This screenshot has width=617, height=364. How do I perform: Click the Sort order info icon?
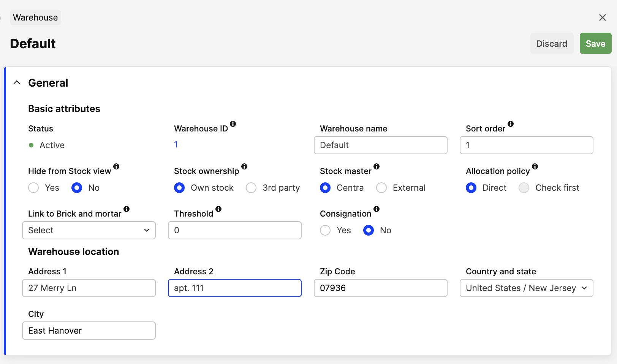(x=511, y=124)
